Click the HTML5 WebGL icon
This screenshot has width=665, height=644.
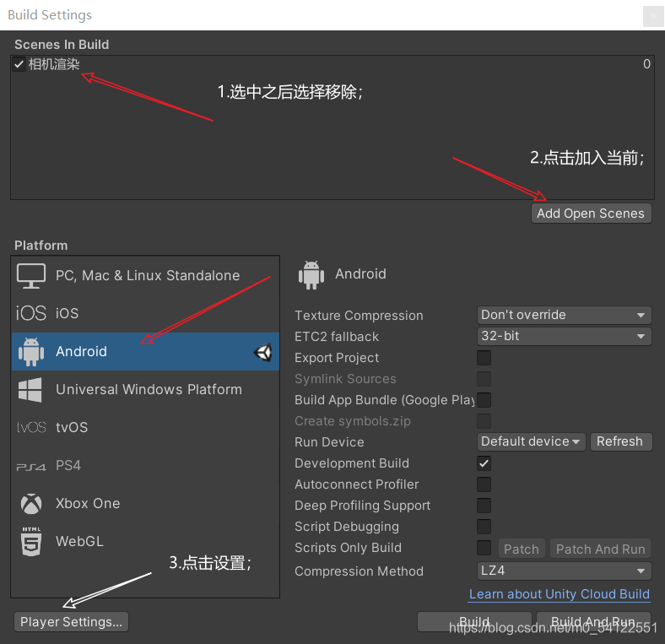pos(31,541)
